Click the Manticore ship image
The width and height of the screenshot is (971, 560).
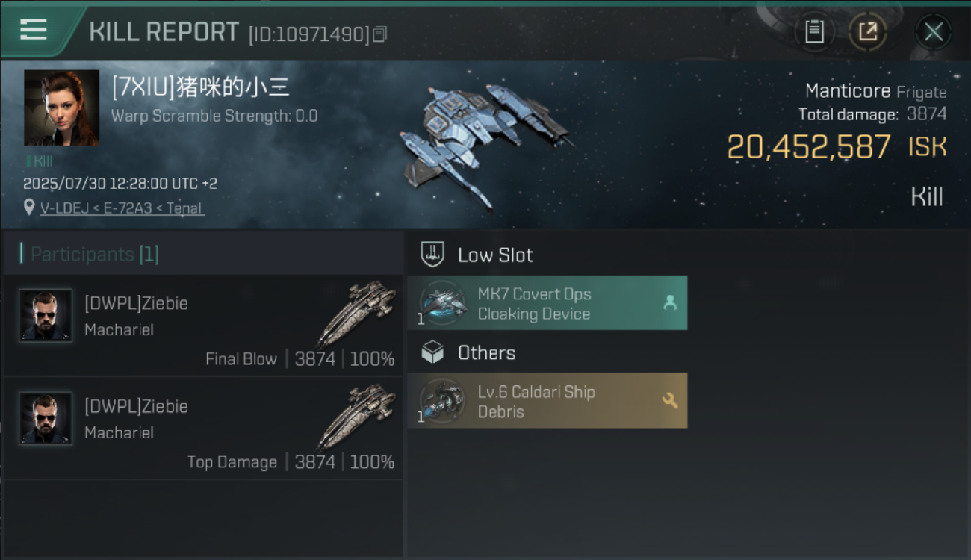click(485, 142)
